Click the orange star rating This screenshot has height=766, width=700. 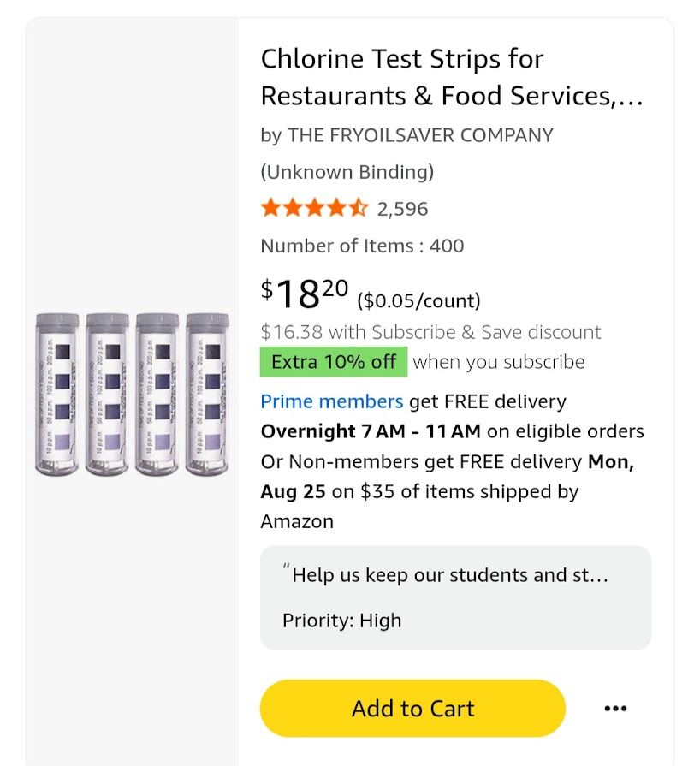point(315,208)
